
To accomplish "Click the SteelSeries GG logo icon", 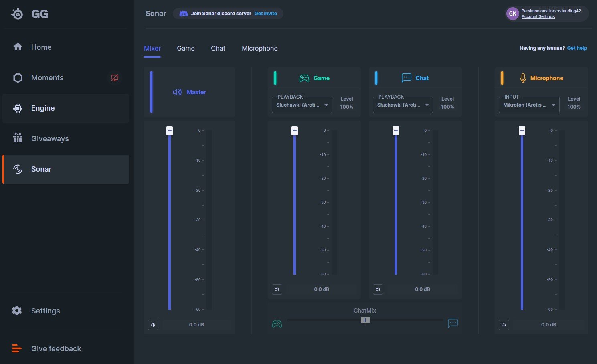I will click(x=17, y=14).
